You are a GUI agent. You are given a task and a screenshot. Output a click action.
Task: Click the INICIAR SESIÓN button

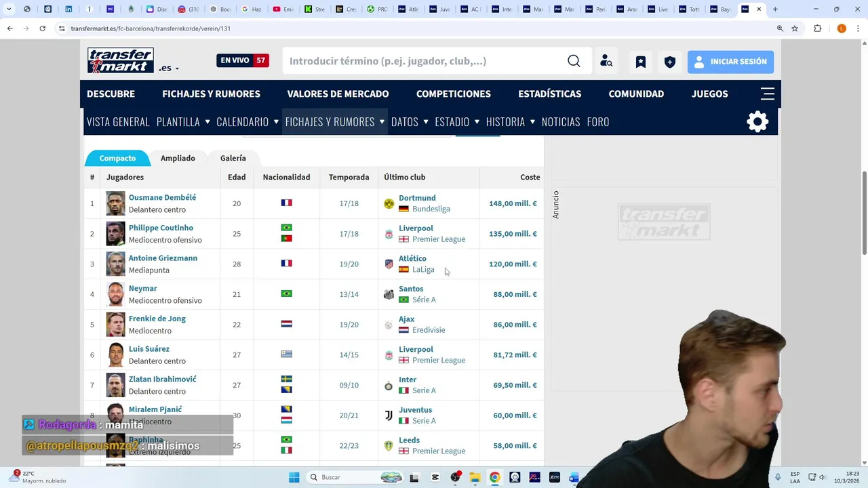point(730,62)
